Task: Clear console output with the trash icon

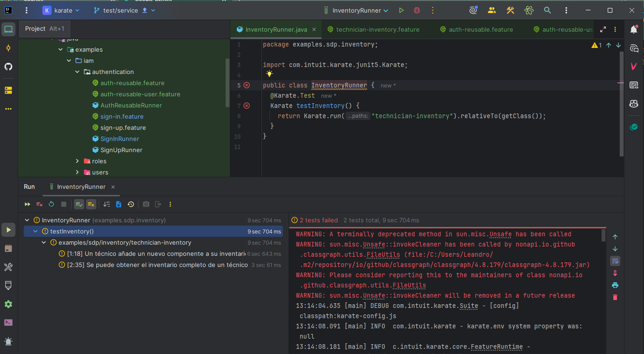Action: (x=615, y=297)
